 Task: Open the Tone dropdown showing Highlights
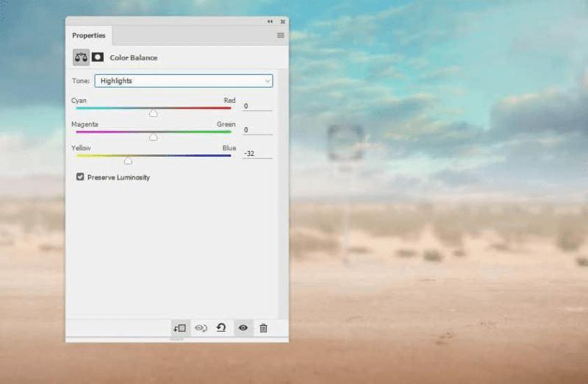[184, 81]
